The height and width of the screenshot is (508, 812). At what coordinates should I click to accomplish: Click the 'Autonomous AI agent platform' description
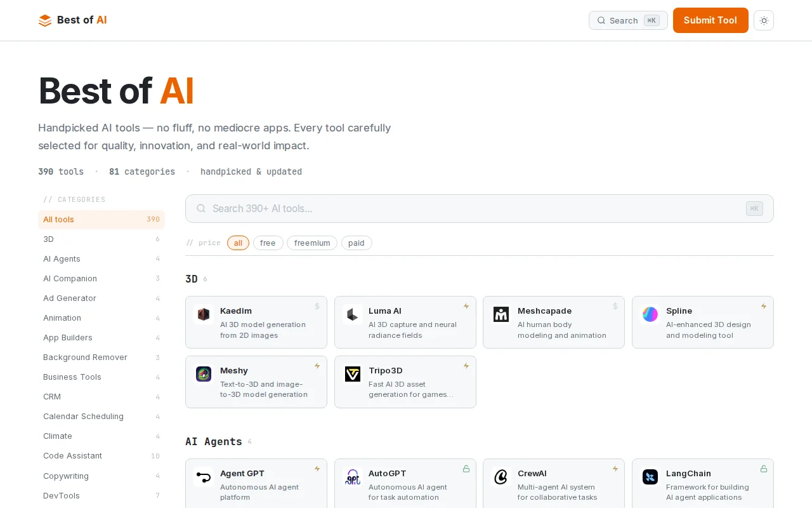(259, 492)
